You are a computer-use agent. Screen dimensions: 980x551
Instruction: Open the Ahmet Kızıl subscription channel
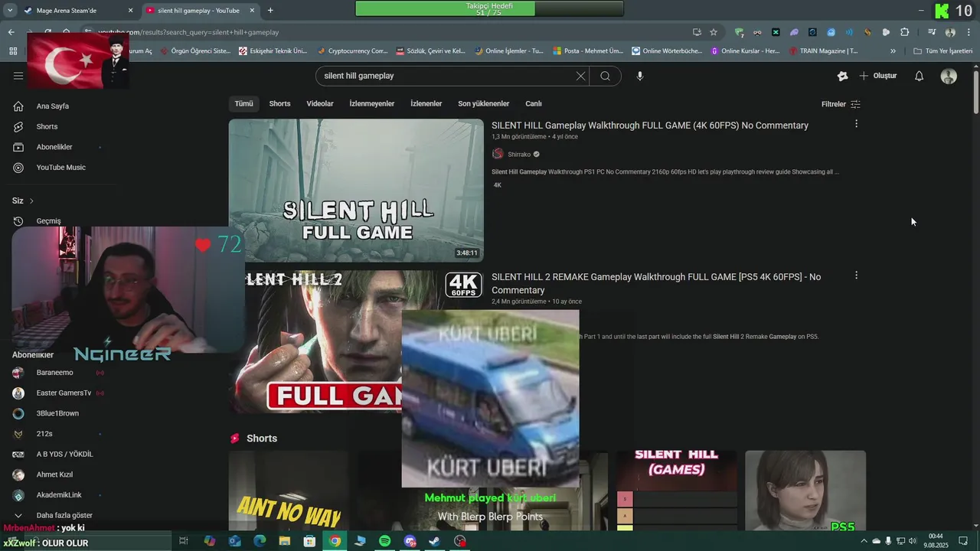pos(55,474)
